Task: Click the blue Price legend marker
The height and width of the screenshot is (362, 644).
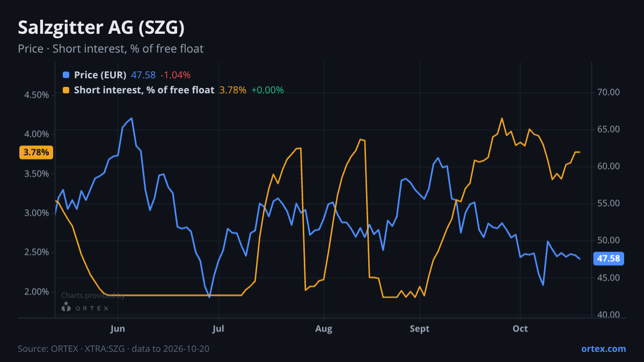Action: (x=66, y=75)
